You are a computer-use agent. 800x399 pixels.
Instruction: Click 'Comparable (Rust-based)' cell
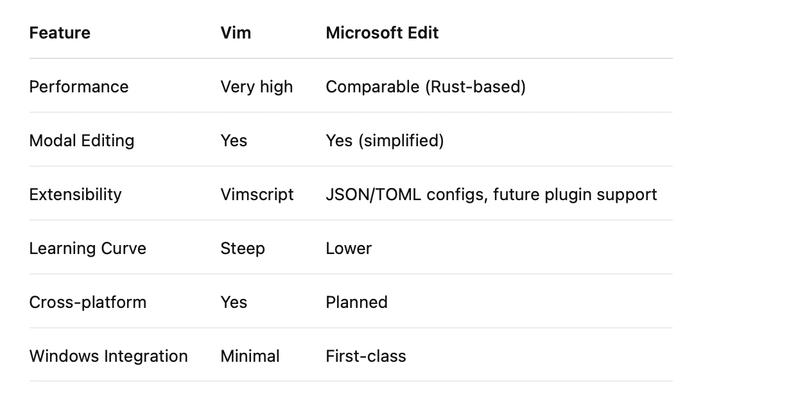point(426,87)
